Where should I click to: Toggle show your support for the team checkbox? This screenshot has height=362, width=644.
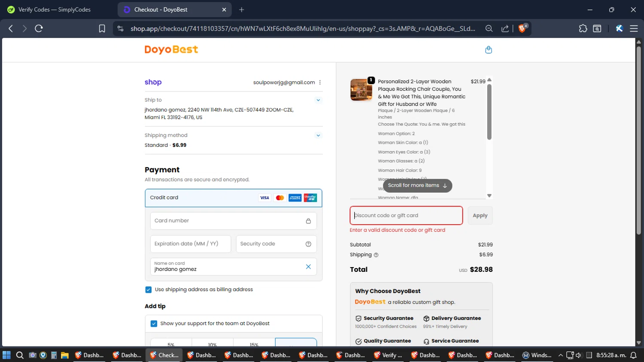click(x=154, y=324)
